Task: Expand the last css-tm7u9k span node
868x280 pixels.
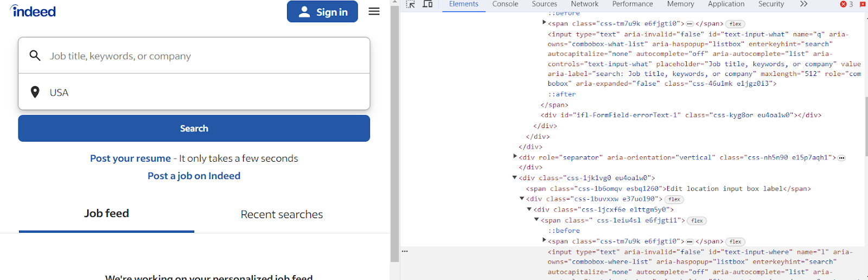Action: 544,240
